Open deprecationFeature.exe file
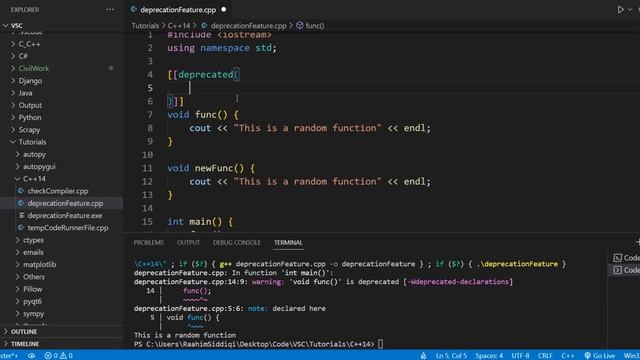Image resolution: width=640 pixels, height=360 pixels. pyautogui.click(x=64, y=216)
